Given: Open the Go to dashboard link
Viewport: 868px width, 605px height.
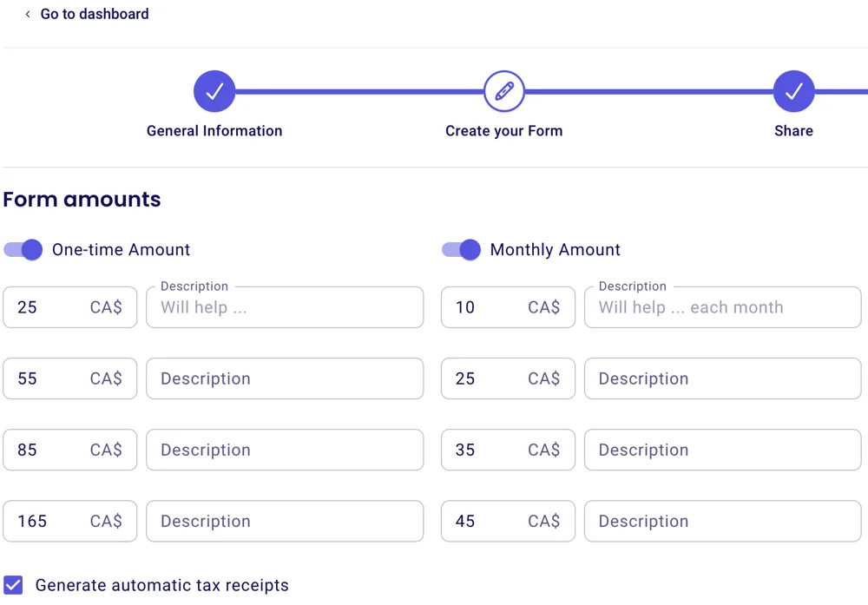Looking at the screenshot, I should point(94,14).
